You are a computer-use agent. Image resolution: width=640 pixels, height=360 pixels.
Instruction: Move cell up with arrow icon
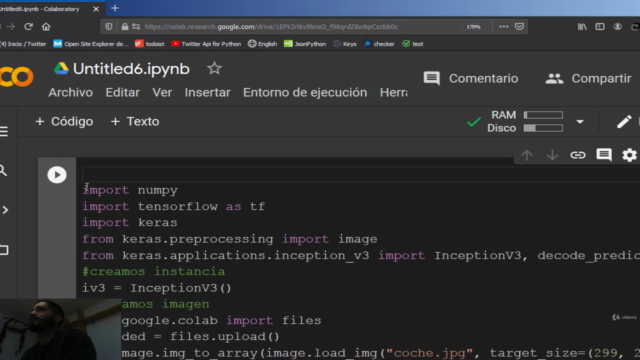tap(527, 155)
